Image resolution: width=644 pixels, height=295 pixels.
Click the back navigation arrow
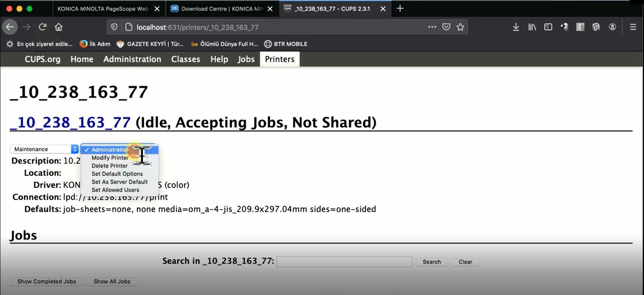tap(10, 27)
